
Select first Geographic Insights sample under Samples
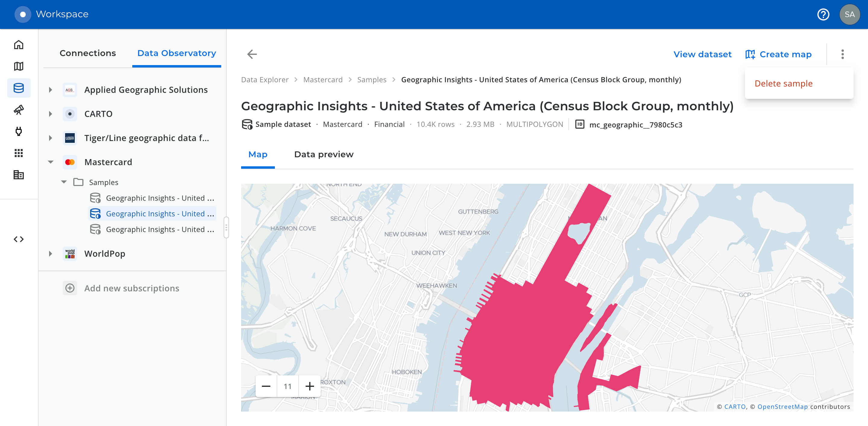152,198
